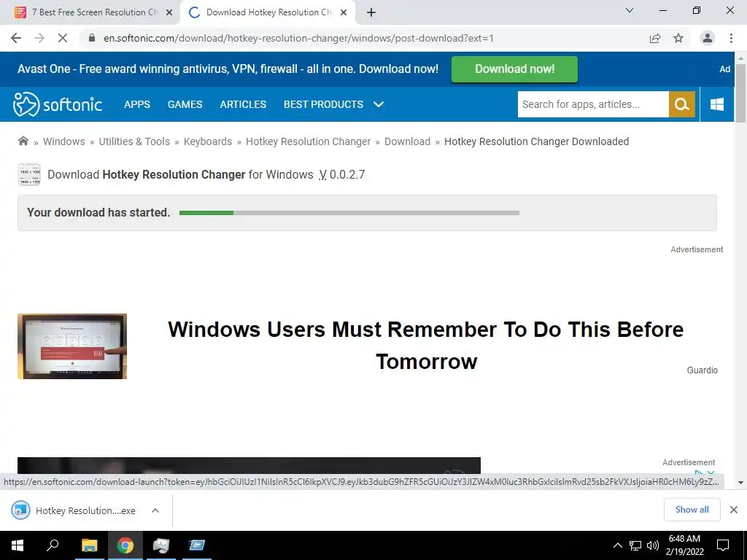The image size is (747, 560).
Task: Show hidden system tray icons
Action: [617, 545]
